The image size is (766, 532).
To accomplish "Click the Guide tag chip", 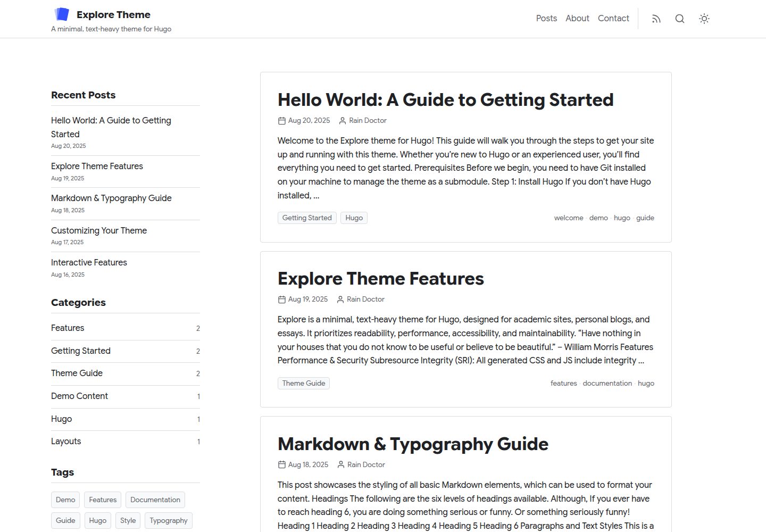I will point(65,520).
